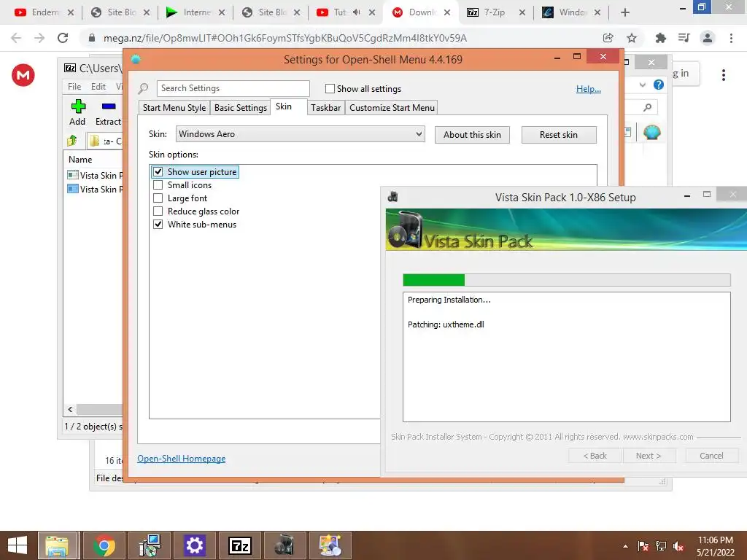Viewport: 747px width, 560px height.
Task: Open the Vista Skin Pack taskbar icon
Action: click(x=285, y=545)
